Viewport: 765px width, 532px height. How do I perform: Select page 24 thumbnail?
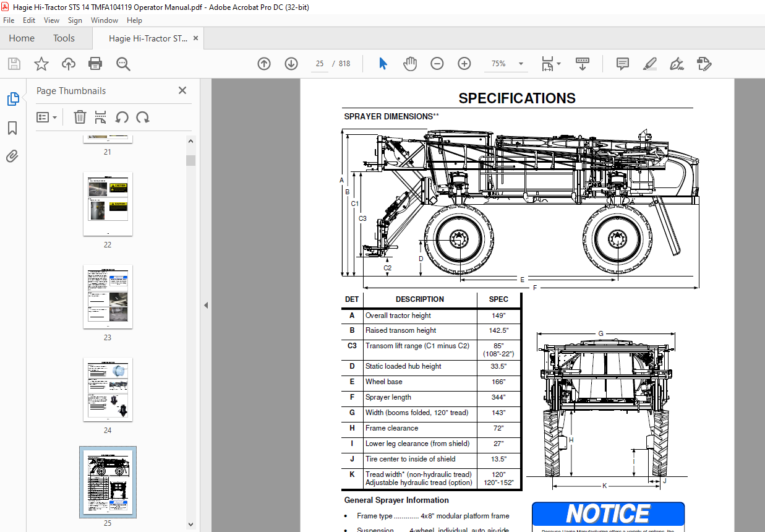tap(108, 390)
